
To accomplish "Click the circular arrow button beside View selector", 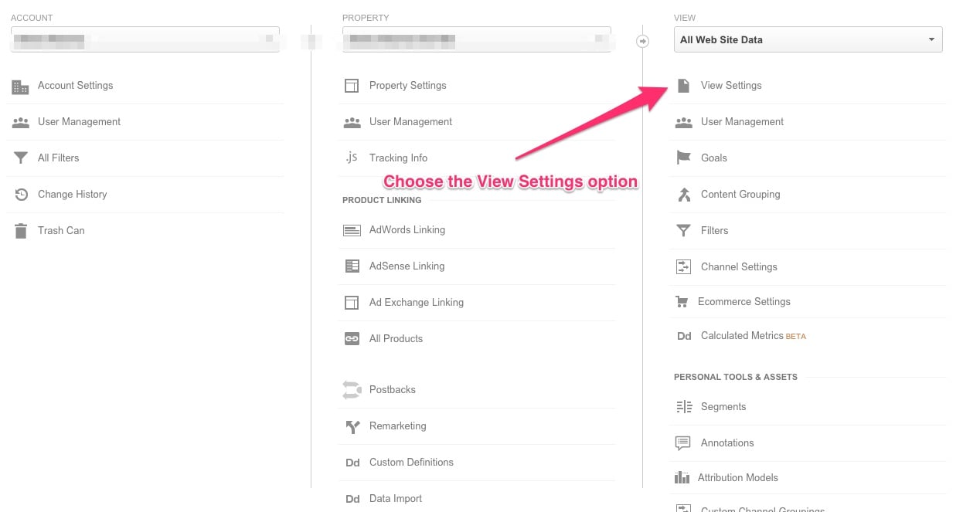I will point(642,41).
